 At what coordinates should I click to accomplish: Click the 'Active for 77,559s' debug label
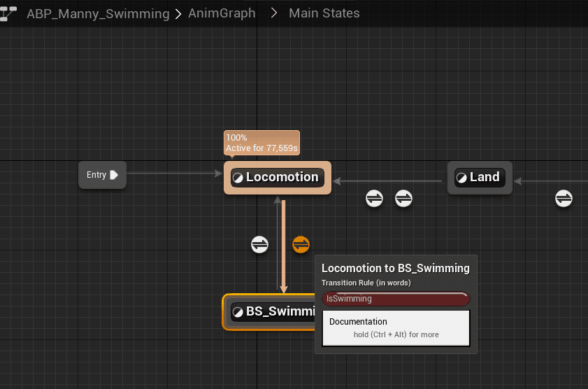[x=261, y=148]
